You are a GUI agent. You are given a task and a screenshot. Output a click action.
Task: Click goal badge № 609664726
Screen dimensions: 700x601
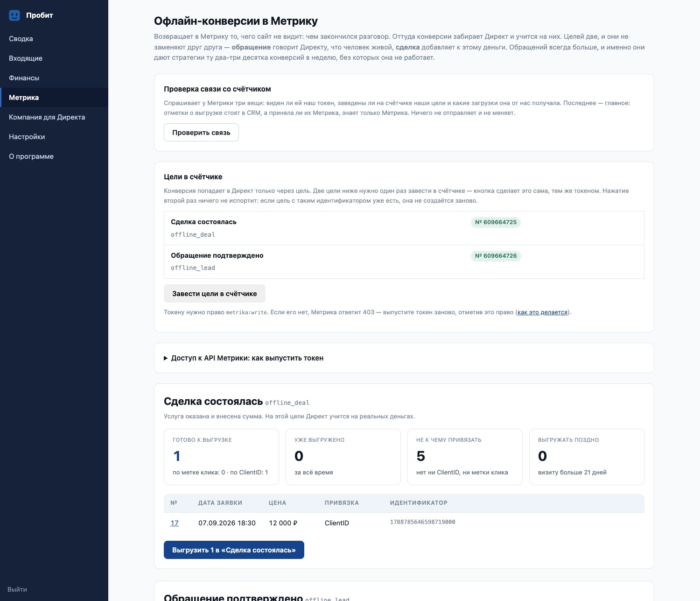pos(496,256)
